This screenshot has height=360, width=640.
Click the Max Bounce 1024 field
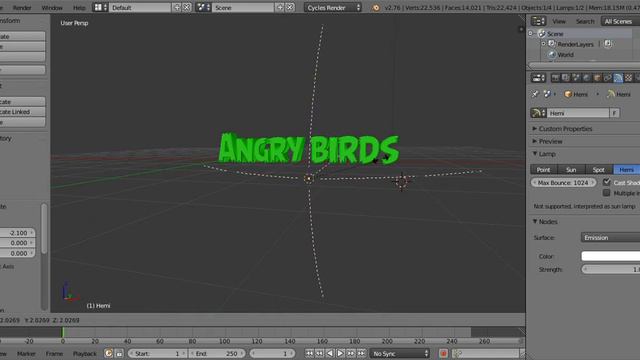pyautogui.click(x=563, y=182)
